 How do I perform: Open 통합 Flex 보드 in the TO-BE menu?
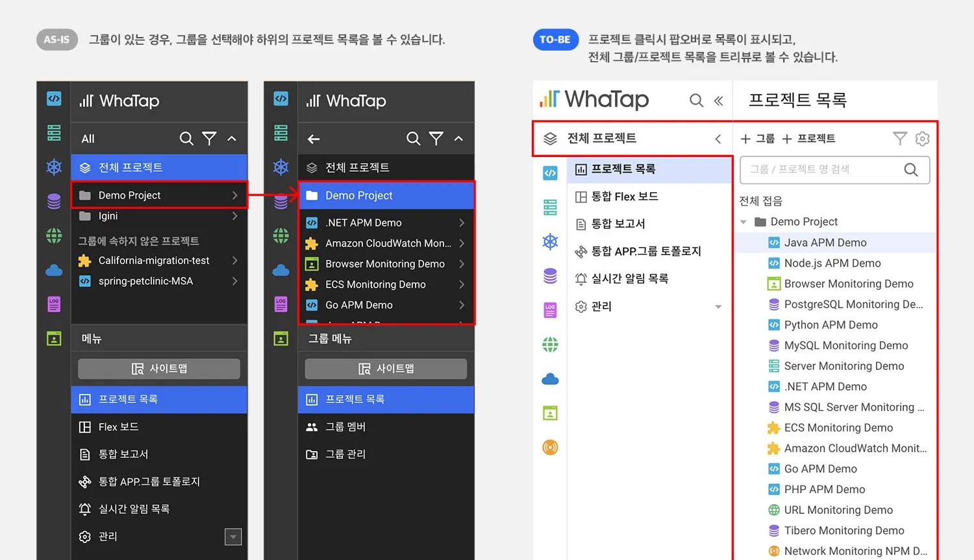point(649,197)
